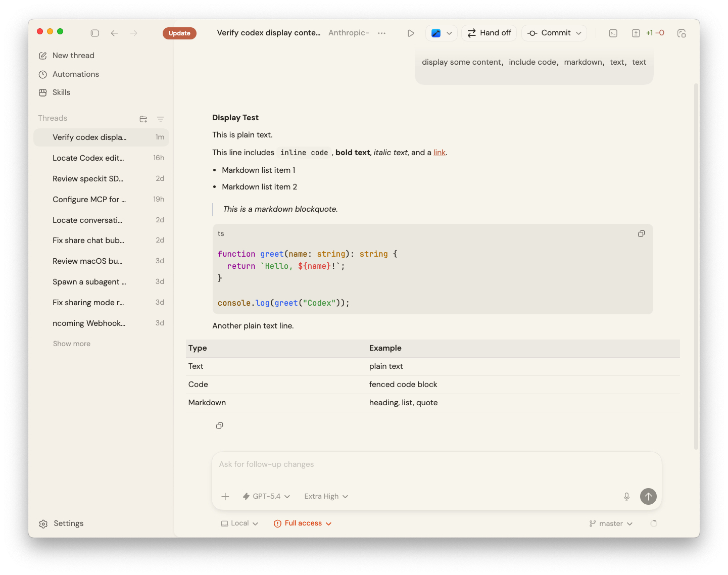Click the copy windows icon in the top-right toolbar

(x=682, y=33)
